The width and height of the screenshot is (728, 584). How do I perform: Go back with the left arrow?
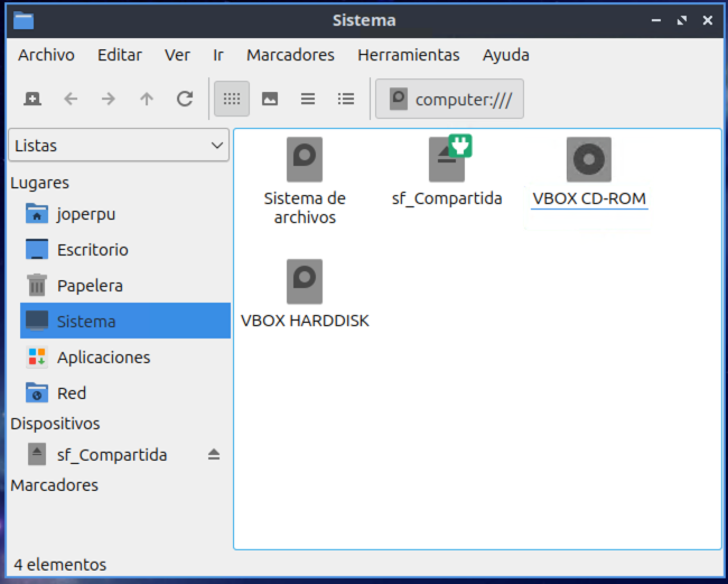click(x=71, y=99)
